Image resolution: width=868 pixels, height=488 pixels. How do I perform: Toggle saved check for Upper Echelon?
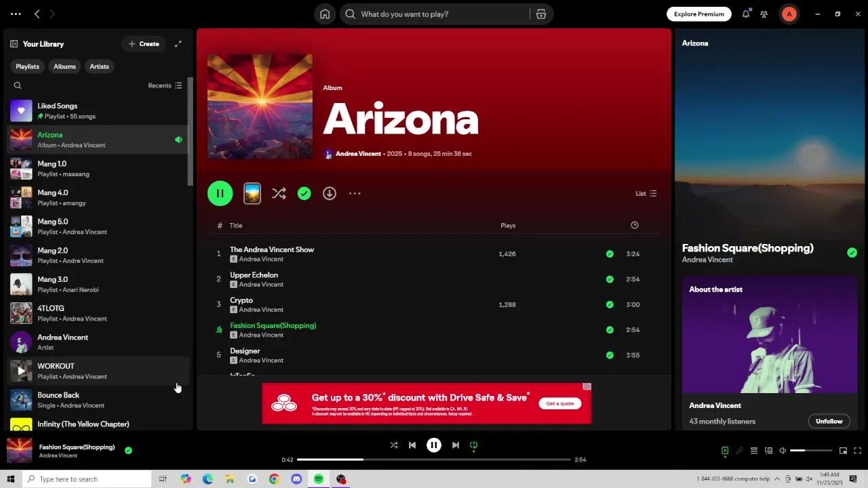(610, 279)
